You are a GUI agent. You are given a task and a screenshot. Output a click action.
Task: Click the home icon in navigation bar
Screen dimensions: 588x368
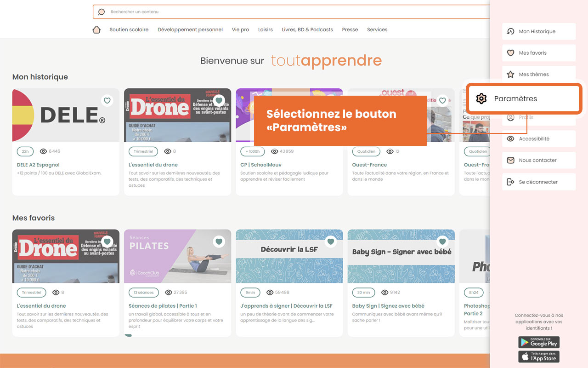96,29
